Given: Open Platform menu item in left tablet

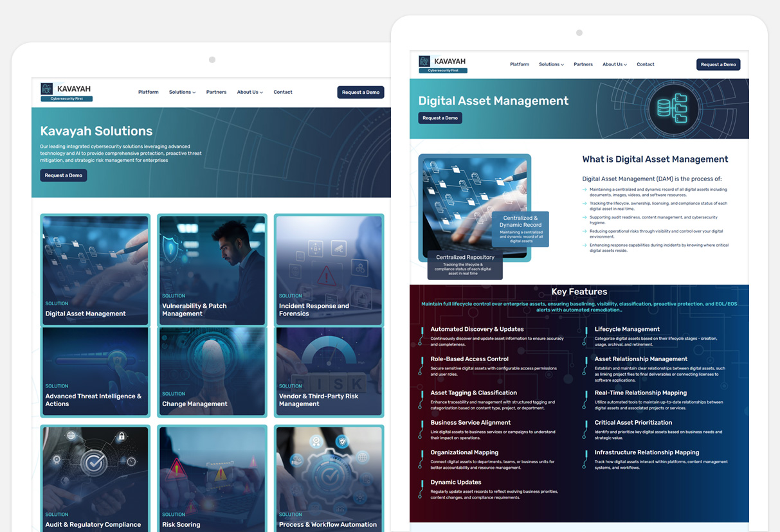Looking at the screenshot, I should tap(149, 92).
